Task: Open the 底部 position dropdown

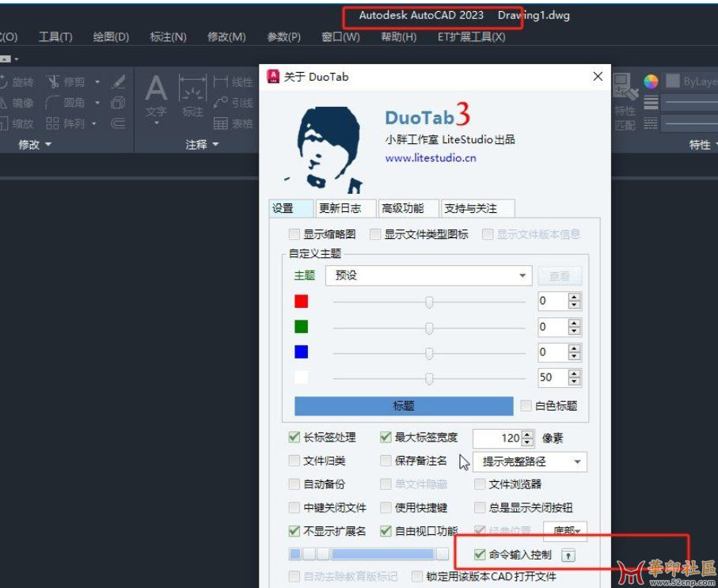Action: point(565,531)
